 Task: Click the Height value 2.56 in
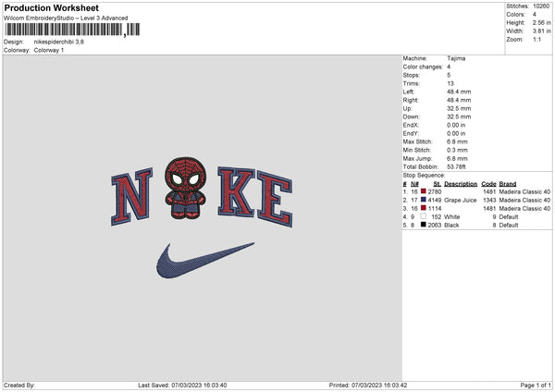coord(541,22)
